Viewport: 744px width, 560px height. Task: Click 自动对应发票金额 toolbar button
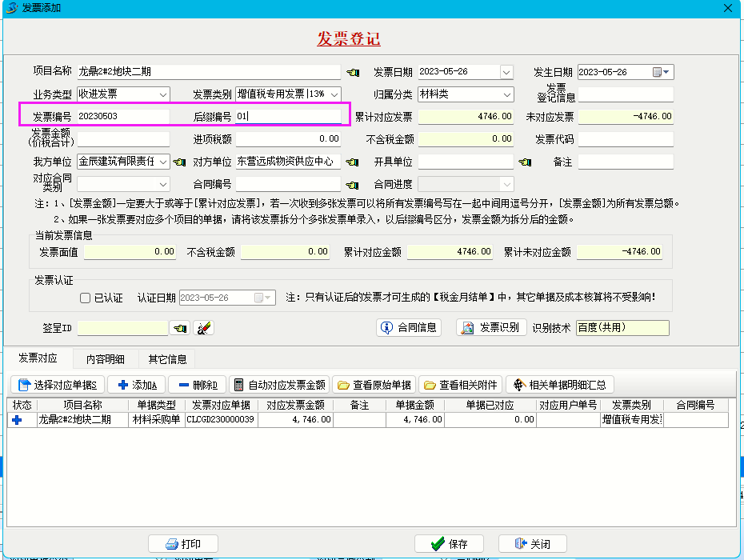click(279, 385)
